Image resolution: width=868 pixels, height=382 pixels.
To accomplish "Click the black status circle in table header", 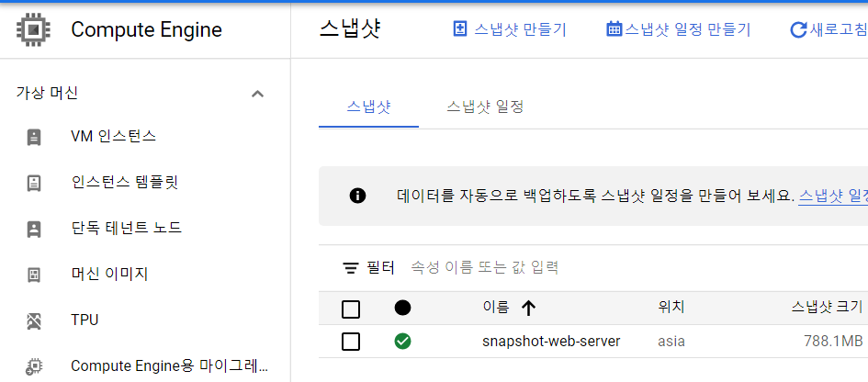I will click(x=403, y=308).
